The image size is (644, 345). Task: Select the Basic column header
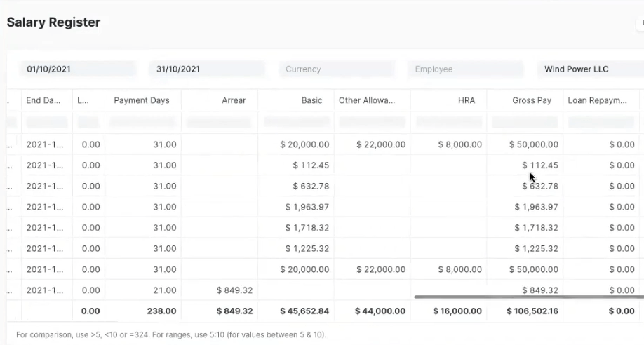(x=296, y=100)
